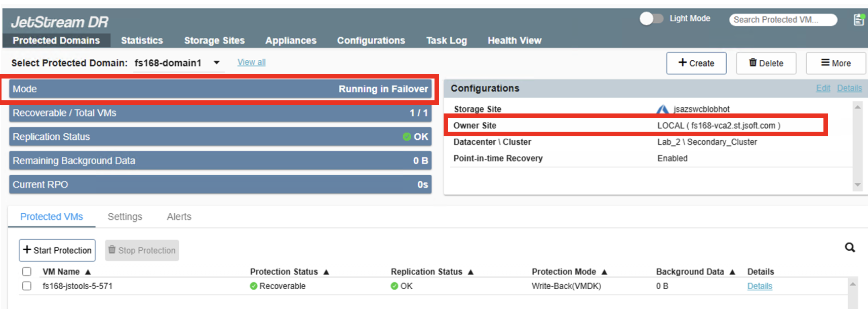Click the Search Protected VM field
The height and width of the screenshot is (309, 868).
[x=782, y=20]
